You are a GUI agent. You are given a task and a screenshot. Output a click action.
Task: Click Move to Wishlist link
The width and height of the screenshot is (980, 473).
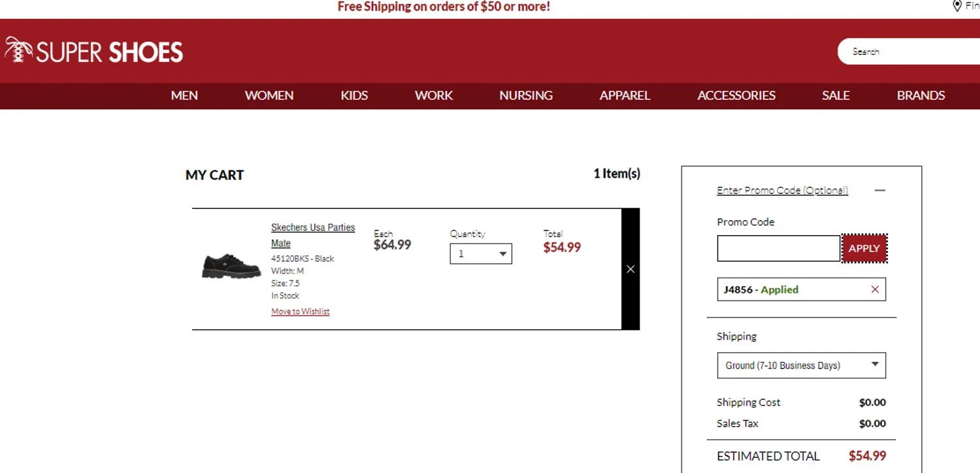301,312
